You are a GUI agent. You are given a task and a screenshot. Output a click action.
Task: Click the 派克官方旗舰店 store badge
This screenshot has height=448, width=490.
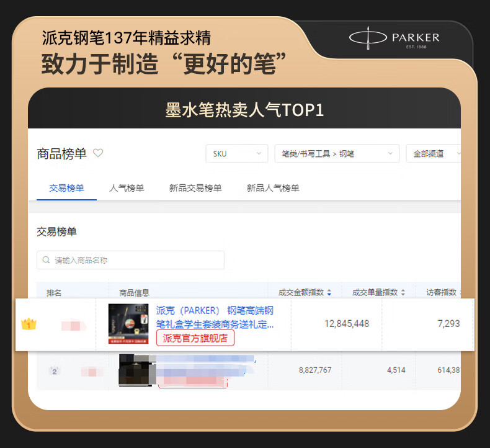tap(195, 338)
